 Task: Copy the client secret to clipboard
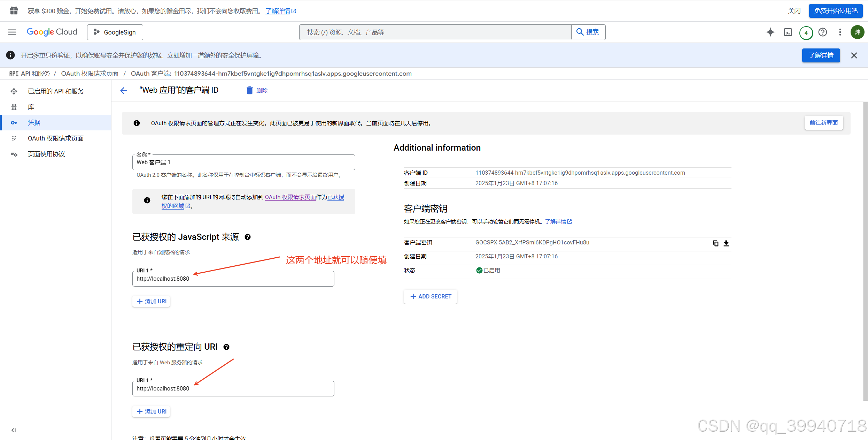tap(715, 243)
